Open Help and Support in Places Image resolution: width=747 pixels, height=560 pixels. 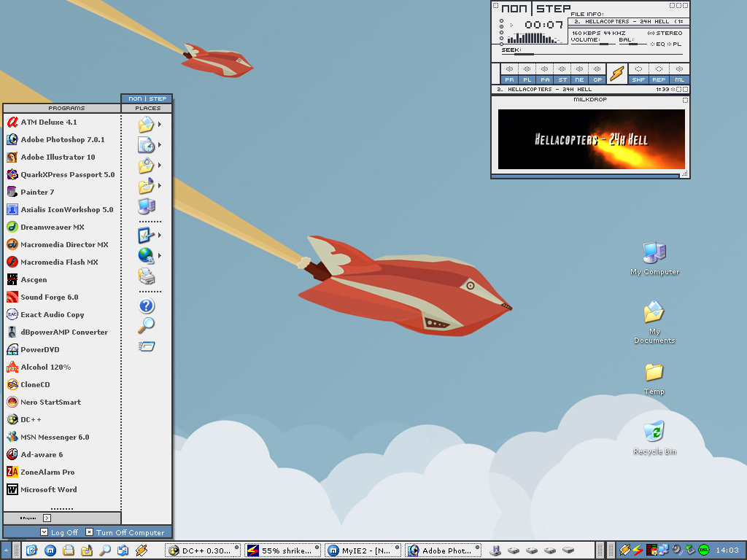point(146,306)
